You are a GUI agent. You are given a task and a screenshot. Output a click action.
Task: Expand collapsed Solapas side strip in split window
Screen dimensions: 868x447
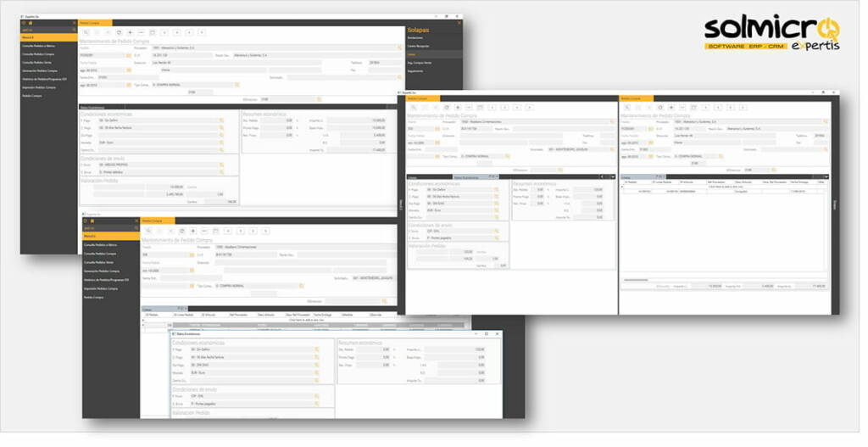point(835,204)
